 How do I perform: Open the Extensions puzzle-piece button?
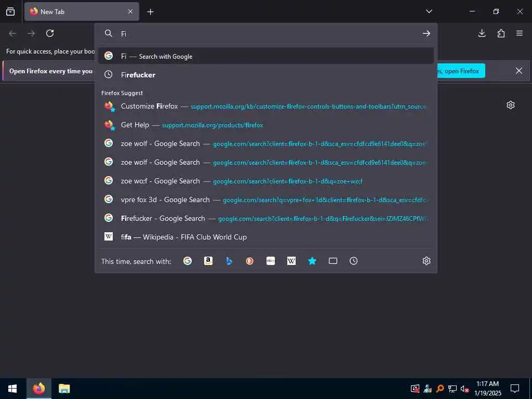click(x=501, y=33)
